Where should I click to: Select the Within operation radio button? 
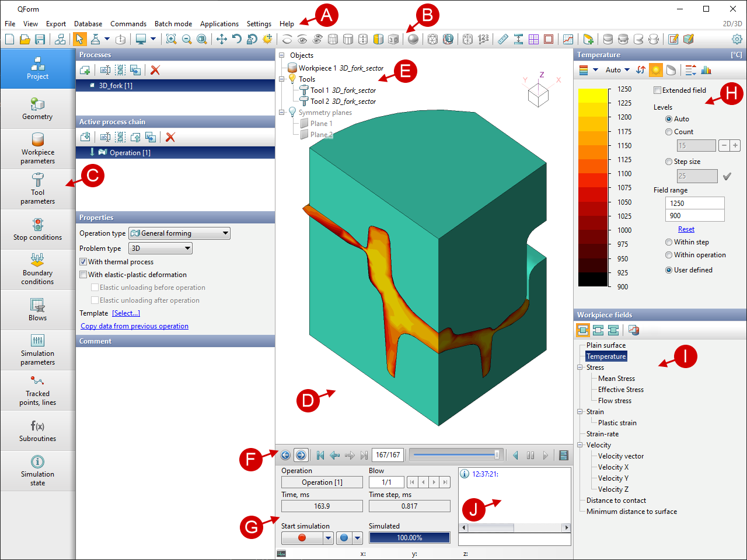(x=669, y=255)
